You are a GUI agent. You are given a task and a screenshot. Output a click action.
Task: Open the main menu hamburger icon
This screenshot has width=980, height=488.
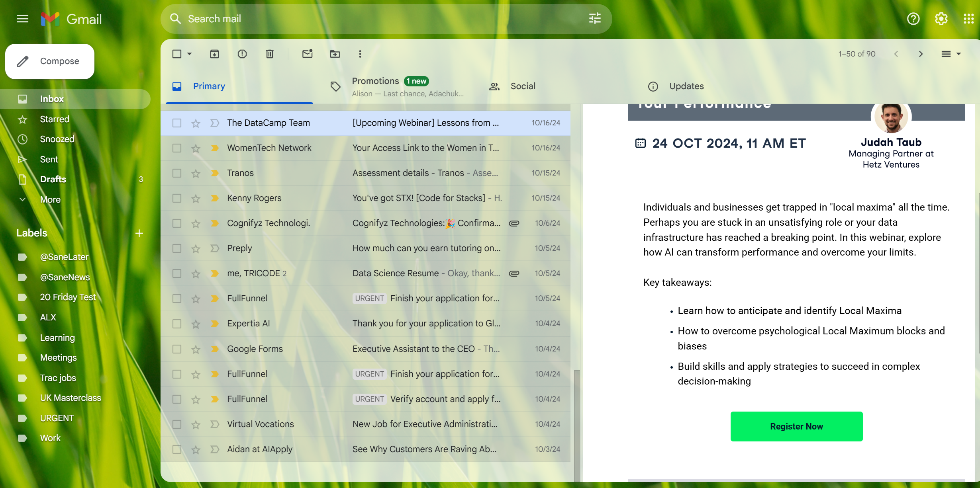[23, 19]
